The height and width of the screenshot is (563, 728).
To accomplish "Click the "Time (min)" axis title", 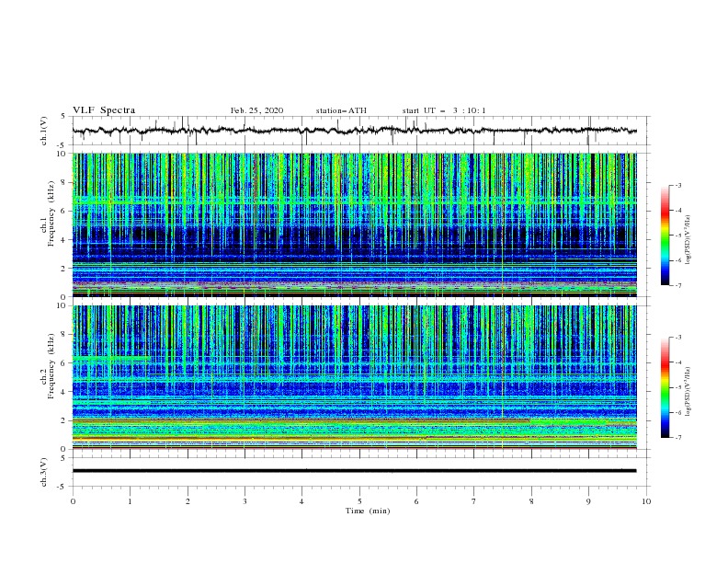I will pyautogui.click(x=368, y=511).
